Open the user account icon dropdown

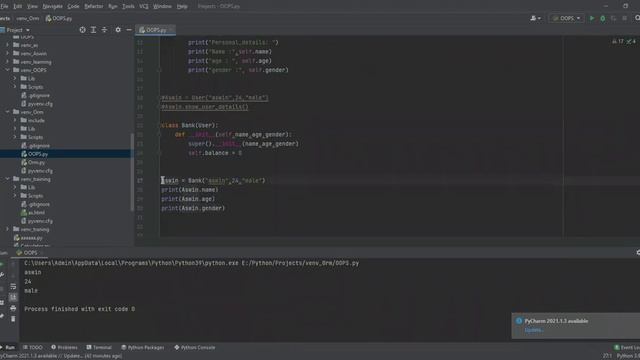(535, 18)
